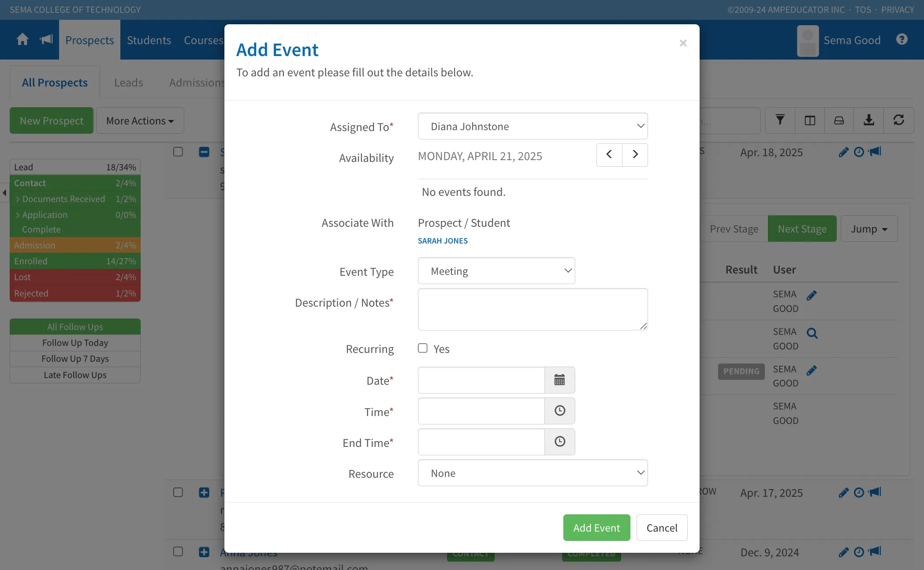Click the Cancel button

coord(662,528)
